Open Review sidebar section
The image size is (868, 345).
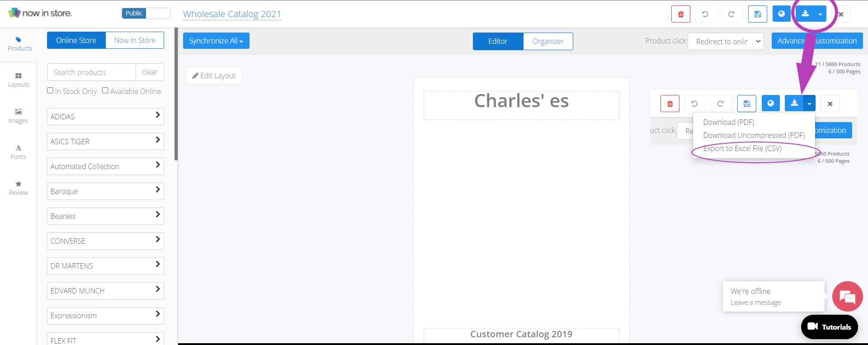[19, 188]
